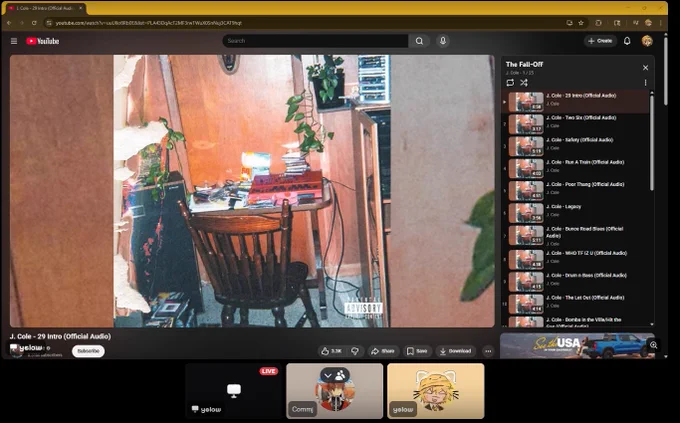Click into the YouTube search field
This screenshot has width=680, height=423.
click(x=315, y=41)
